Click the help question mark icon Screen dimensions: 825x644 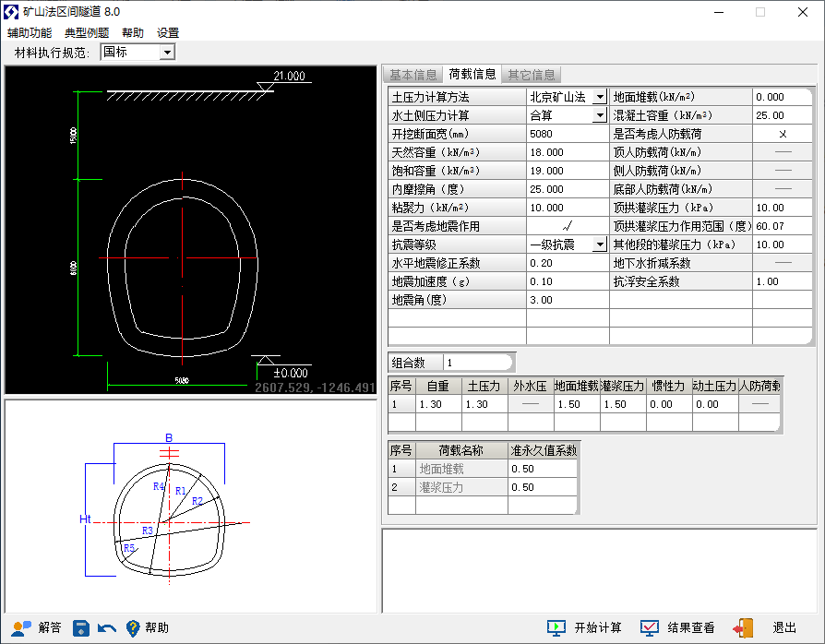pos(133,627)
